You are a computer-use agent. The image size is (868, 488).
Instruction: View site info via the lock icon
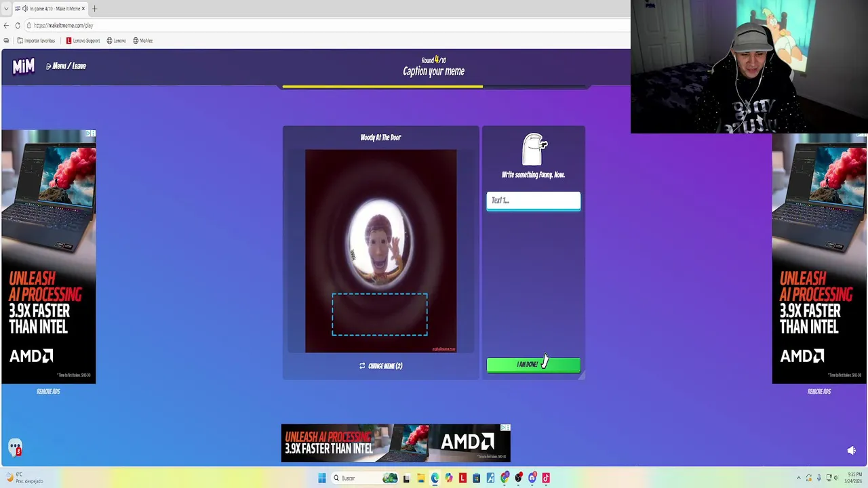[28, 26]
